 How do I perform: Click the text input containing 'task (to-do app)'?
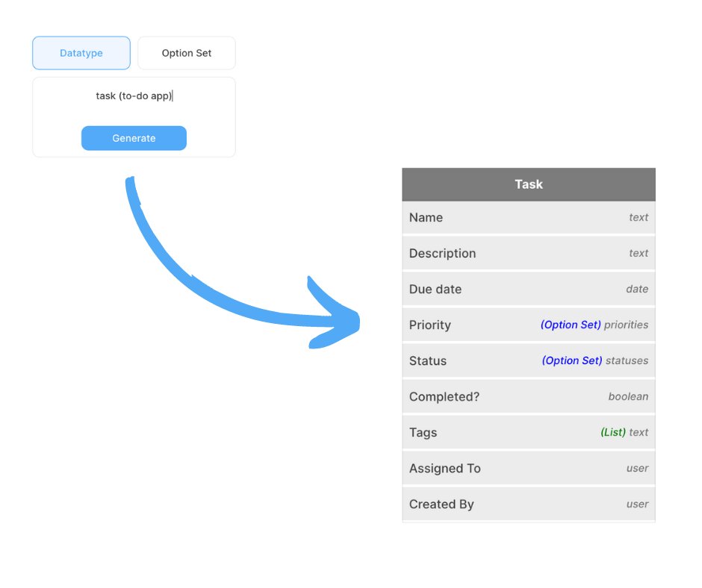(x=134, y=96)
